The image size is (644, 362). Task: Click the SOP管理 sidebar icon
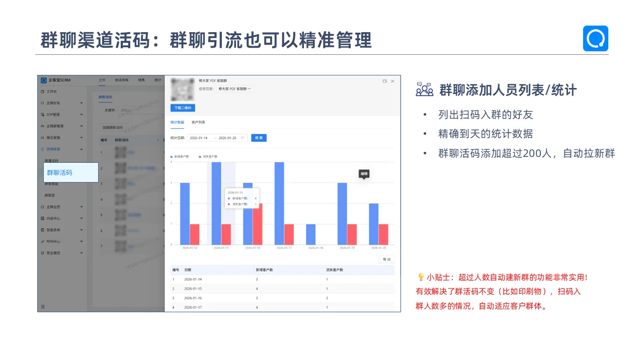[43, 115]
